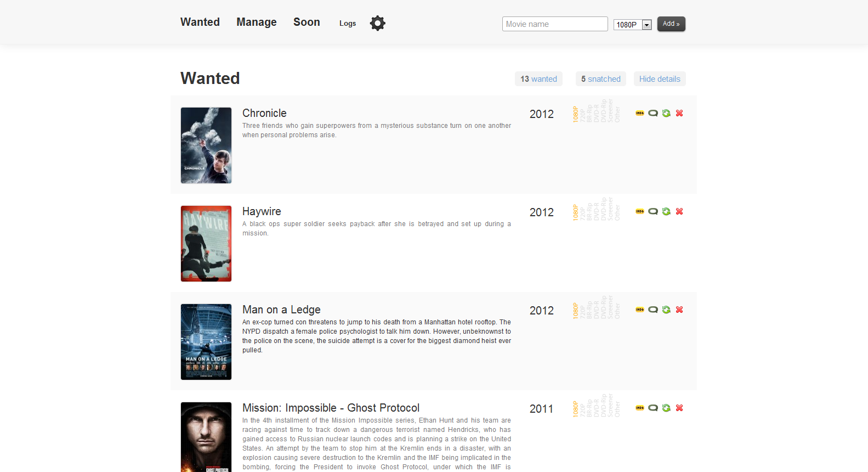This screenshot has height=472, width=868.
Task: Refresh the search for Chronicle
Action: (666, 113)
